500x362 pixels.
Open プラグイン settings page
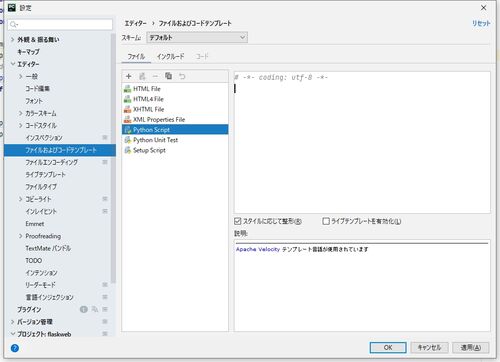29,309
